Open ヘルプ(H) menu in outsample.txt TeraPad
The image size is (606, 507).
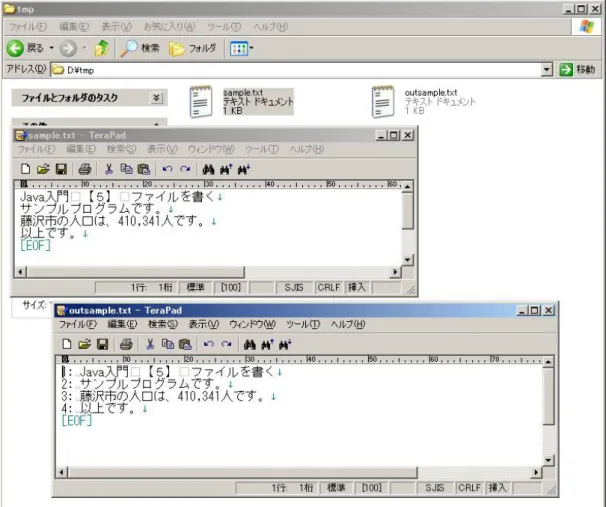pyautogui.click(x=348, y=324)
